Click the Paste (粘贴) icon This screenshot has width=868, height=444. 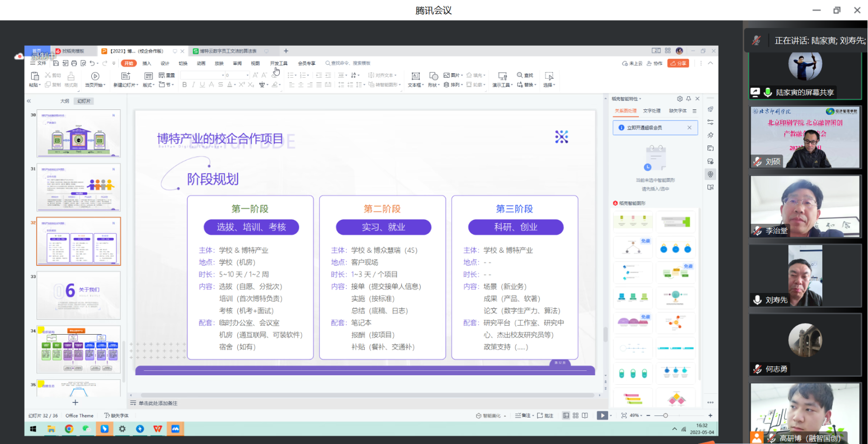[x=35, y=76]
